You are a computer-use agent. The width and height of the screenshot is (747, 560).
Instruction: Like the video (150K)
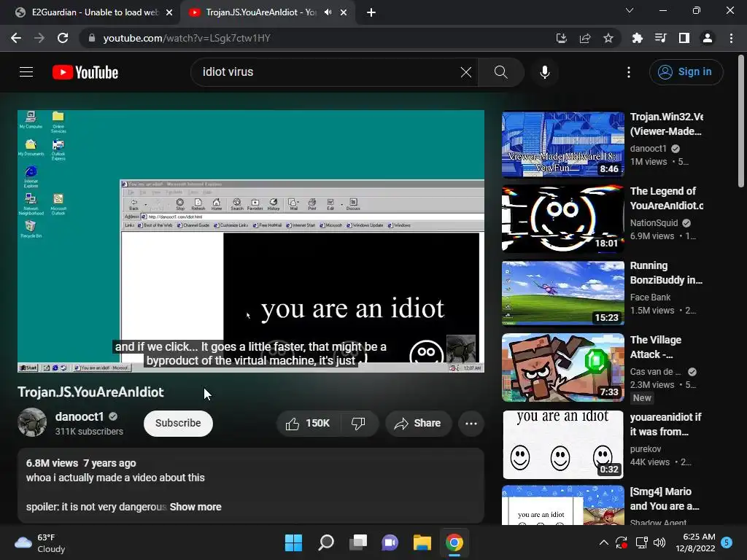(308, 424)
